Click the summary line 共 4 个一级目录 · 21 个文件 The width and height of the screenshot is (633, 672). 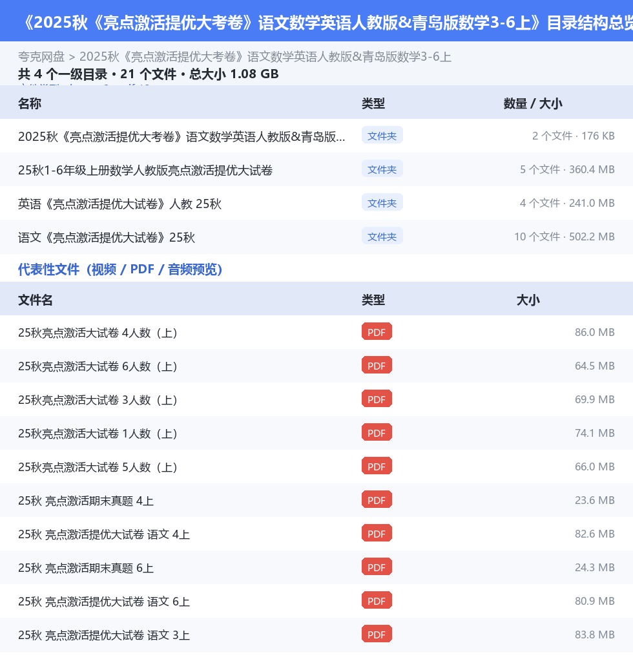148,74
